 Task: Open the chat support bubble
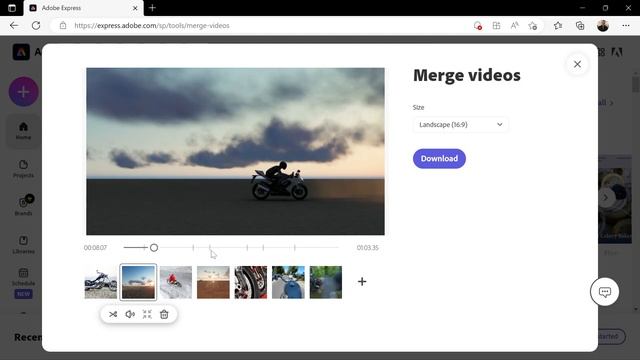(x=604, y=292)
